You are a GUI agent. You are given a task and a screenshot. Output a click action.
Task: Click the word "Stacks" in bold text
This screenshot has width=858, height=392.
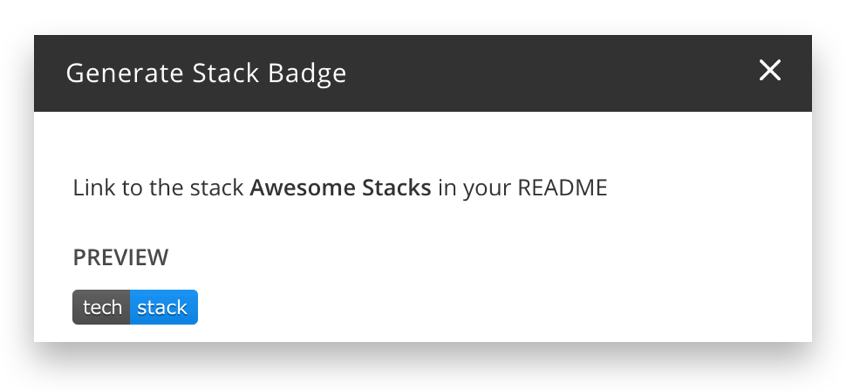point(397,188)
